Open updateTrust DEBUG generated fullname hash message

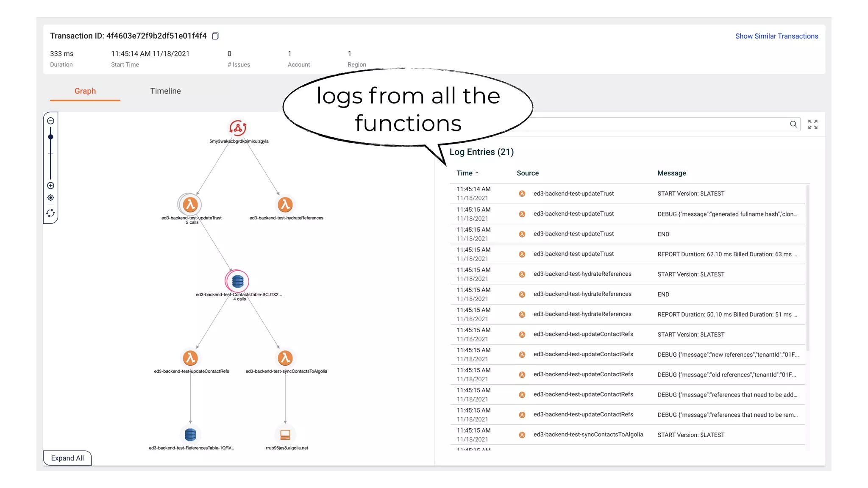pos(727,214)
